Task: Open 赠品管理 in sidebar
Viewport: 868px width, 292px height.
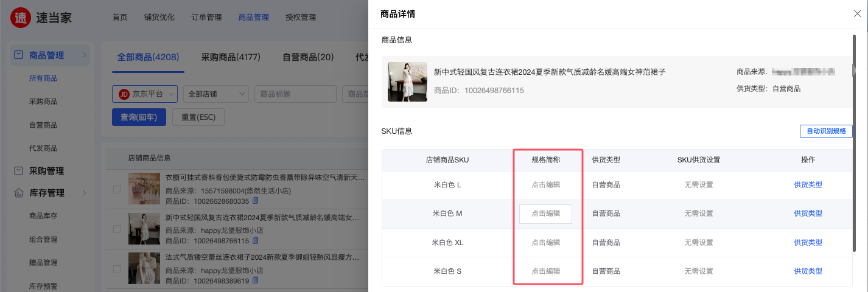Action: click(43, 262)
